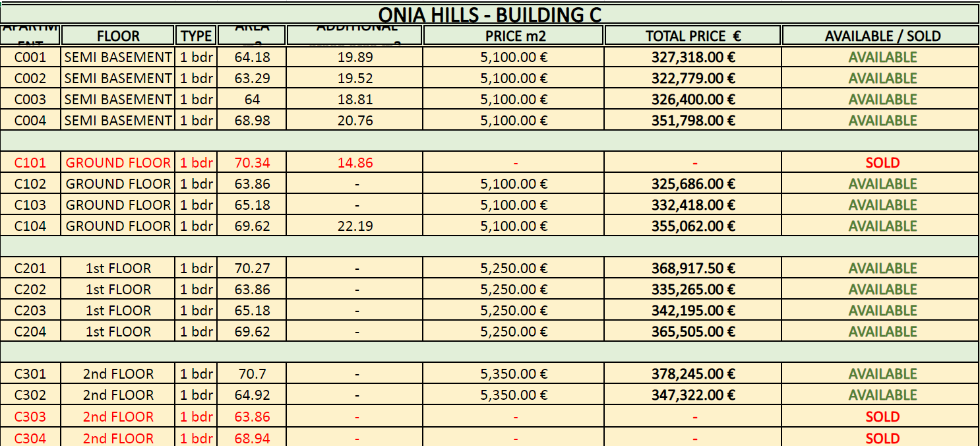Click additional area value 20.76
This screenshot has width=980, height=446.
pyautogui.click(x=355, y=121)
